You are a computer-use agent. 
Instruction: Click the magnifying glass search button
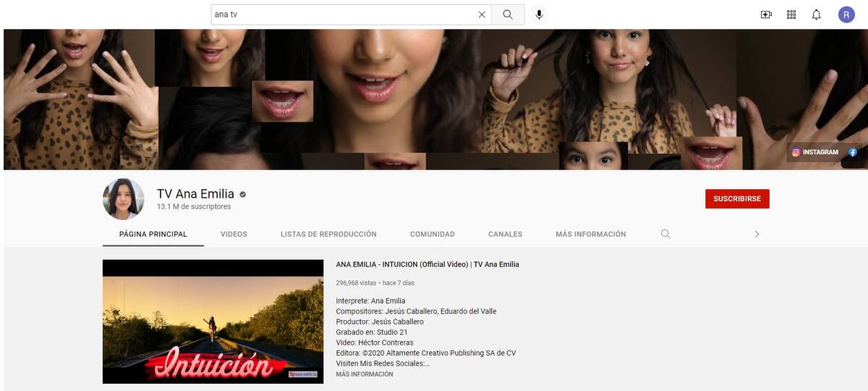(x=508, y=14)
